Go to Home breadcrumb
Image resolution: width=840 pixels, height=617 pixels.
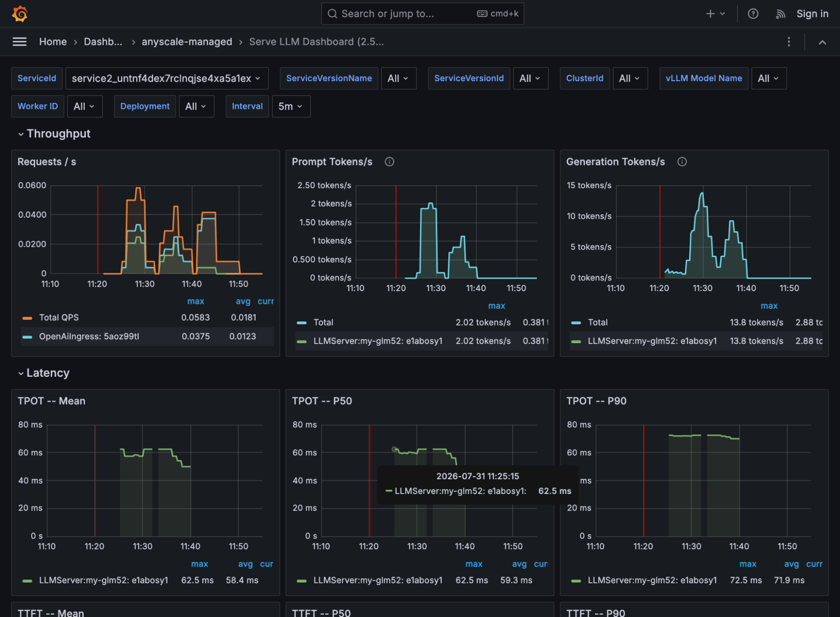coord(53,42)
